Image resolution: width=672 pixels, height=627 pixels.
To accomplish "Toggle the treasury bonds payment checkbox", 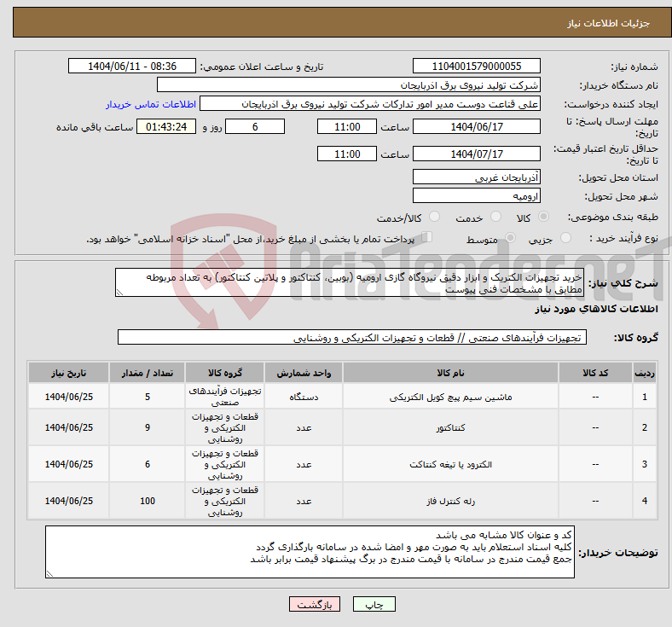I will click(427, 237).
